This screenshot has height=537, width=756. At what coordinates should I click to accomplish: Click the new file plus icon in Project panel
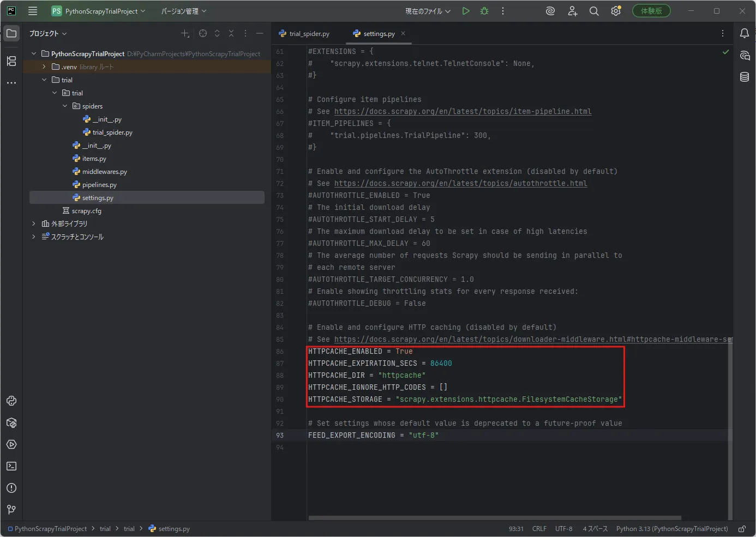coord(185,33)
